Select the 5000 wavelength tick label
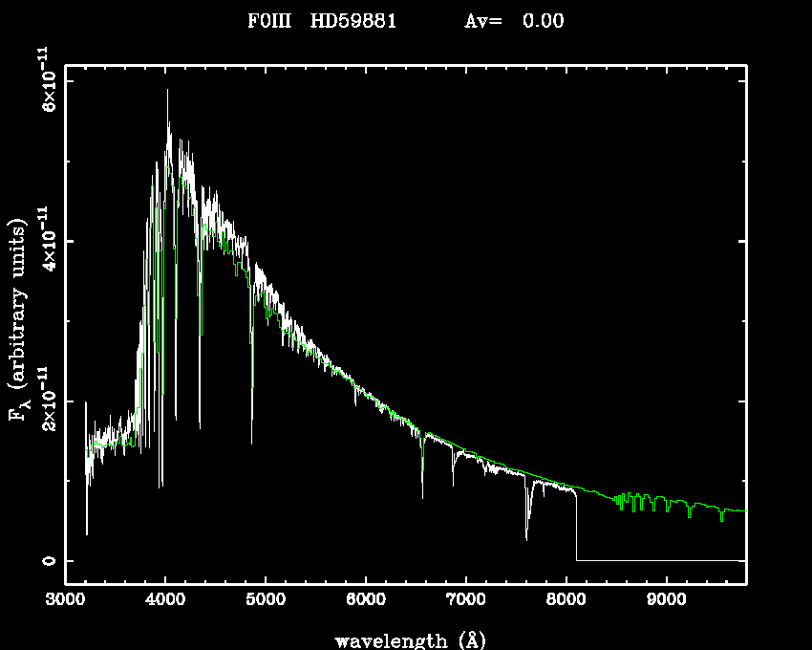The image size is (812, 650). click(x=266, y=601)
